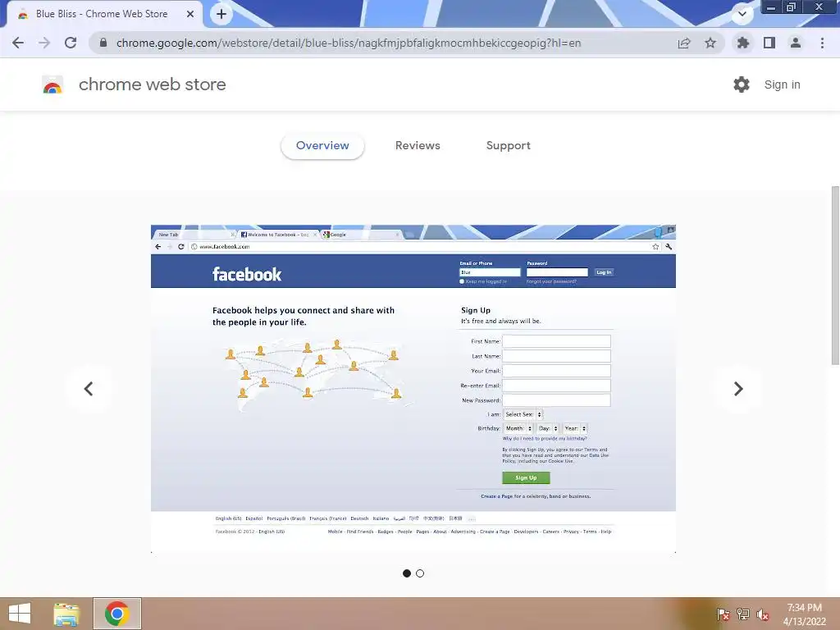Click the Chrome Web Store logo
The image size is (840, 630).
coord(52,84)
